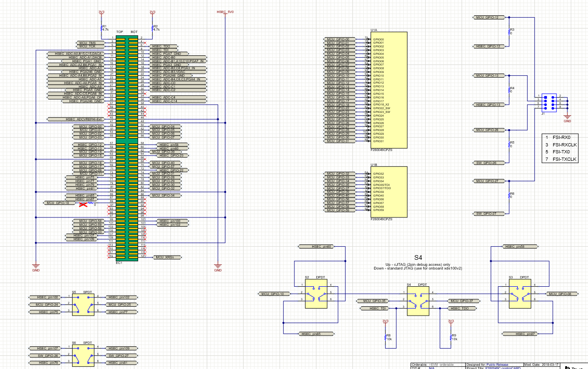The height and width of the screenshot is (369, 588).
Task: Click the HSEC_ADCVREFHI-Ext net label
Action: pos(84,119)
